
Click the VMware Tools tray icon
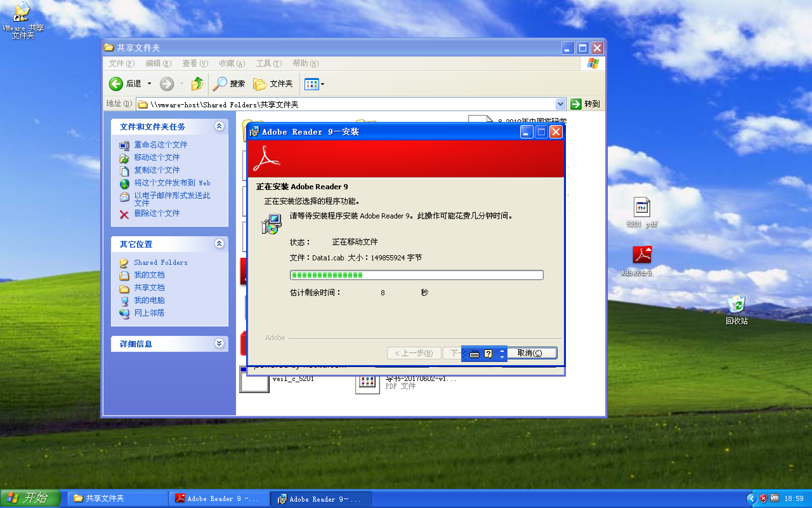pyautogui.click(x=775, y=498)
